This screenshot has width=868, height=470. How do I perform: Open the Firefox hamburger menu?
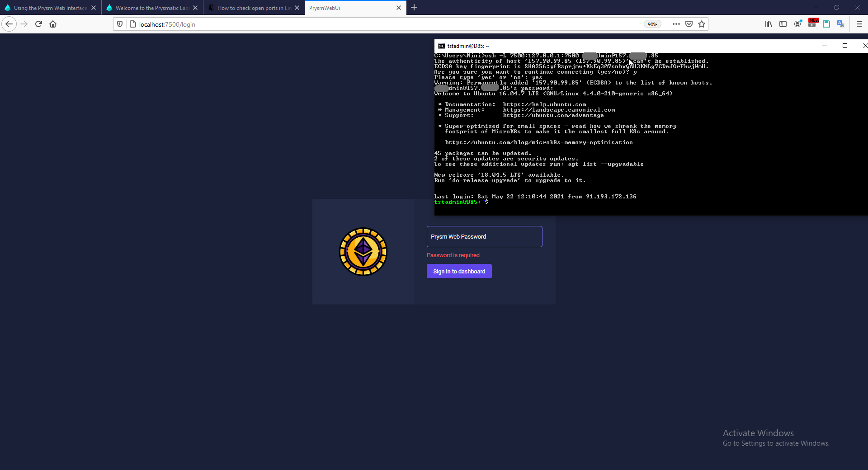[859, 24]
